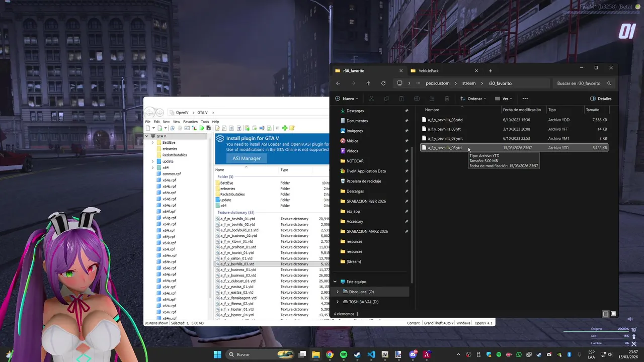Screen dimensions: 644x362
Task: Open the Edit menu in OpenIV
Action: click(156, 122)
